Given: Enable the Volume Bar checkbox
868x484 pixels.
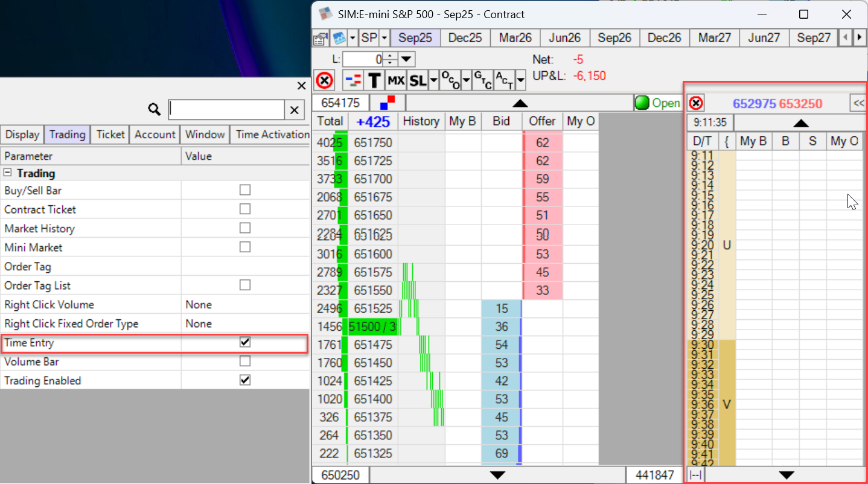Looking at the screenshot, I should (x=244, y=361).
